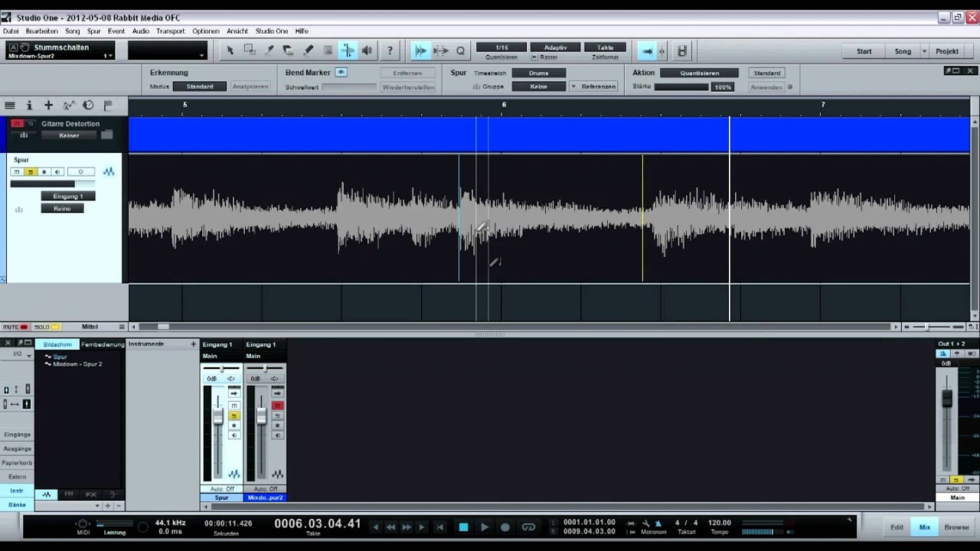Select the Arrow tool in toolbar

point(230,51)
